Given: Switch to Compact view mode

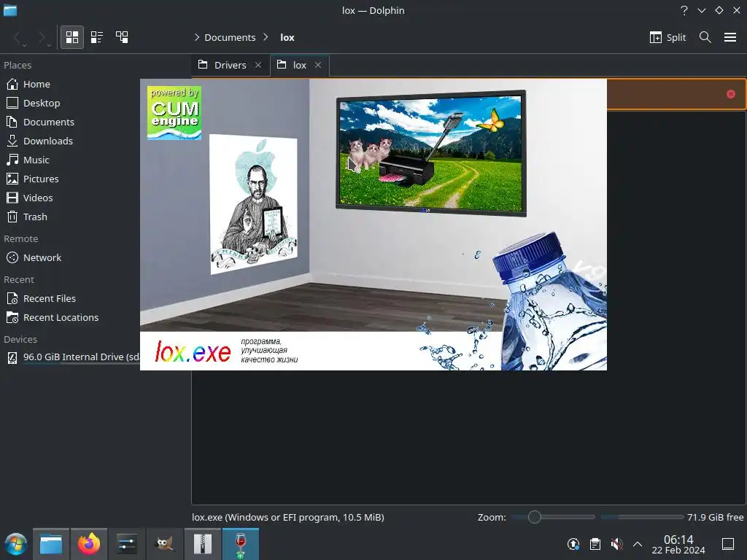Looking at the screenshot, I should coord(97,37).
